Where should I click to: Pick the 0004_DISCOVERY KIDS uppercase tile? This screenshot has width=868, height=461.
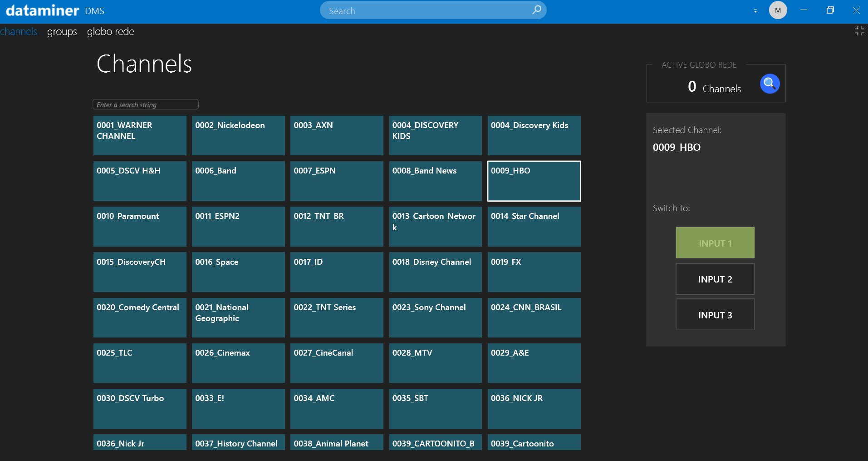(436, 135)
